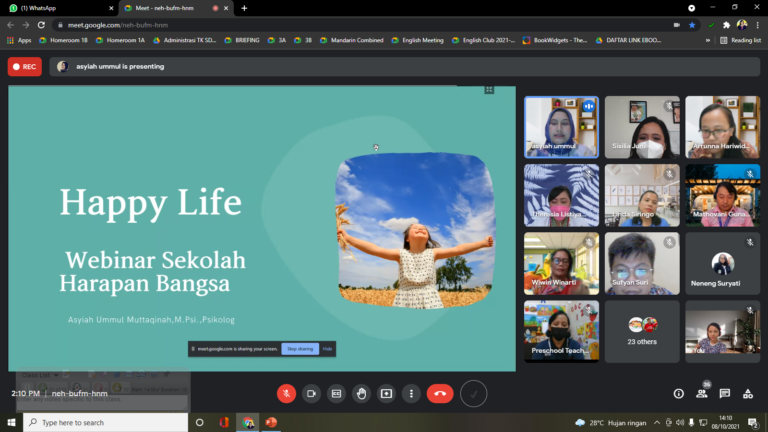The image size is (768, 432).
Task: Click the Stop sharing button
Action: pyautogui.click(x=300, y=349)
